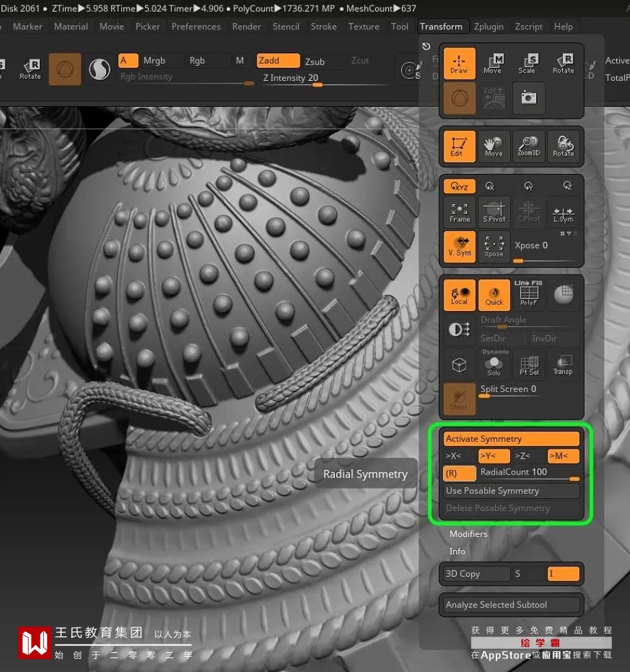This screenshot has height=672, width=630.
Task: Click the Pt Sel icon
Action: 529,364
